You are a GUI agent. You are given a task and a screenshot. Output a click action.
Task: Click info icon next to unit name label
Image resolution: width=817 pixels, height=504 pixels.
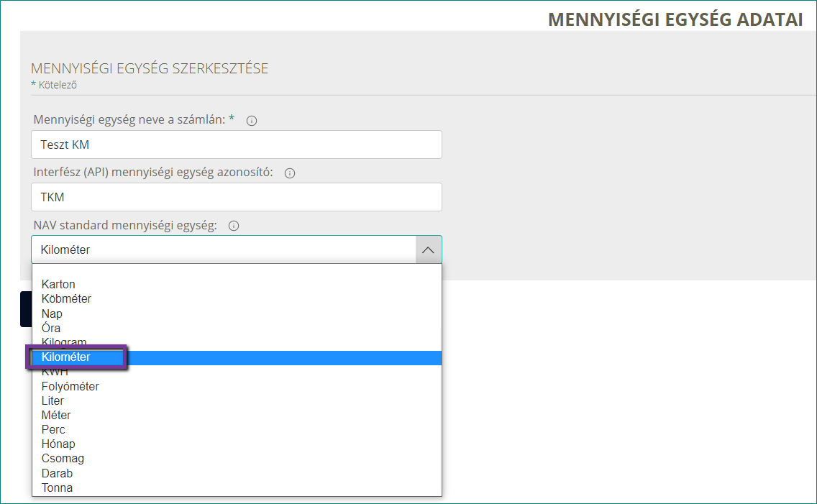click(x=252, y=121)
